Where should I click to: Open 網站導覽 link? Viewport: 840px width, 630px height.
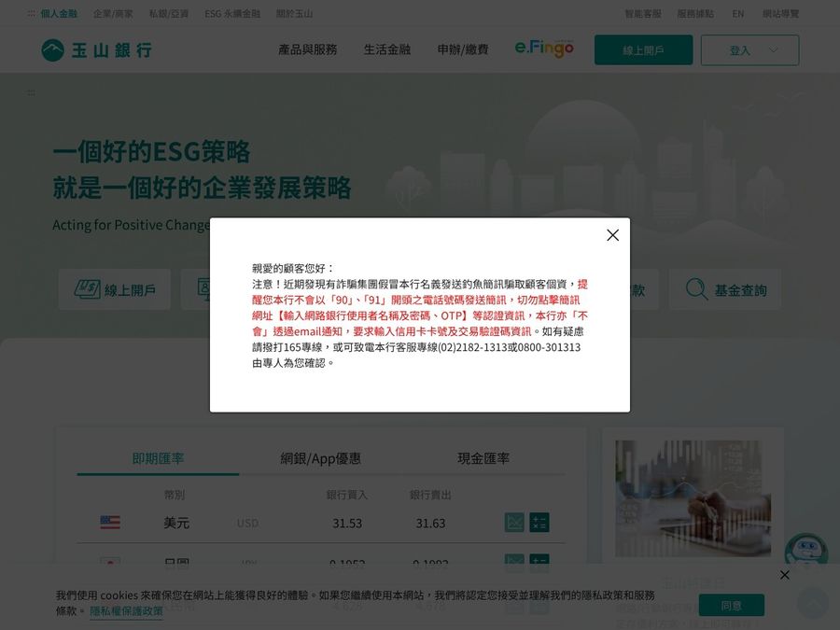click(780, 13)
